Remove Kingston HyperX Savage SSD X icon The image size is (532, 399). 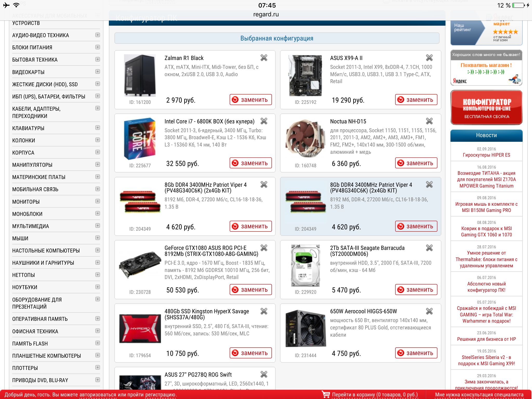tap(264, 311)
